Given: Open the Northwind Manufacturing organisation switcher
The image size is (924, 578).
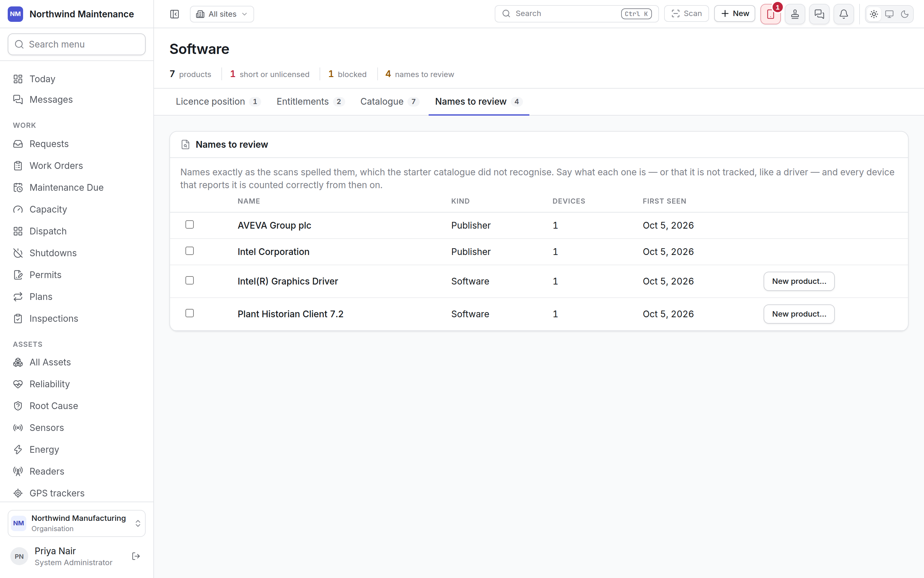Looking at the screenshot, I should (x=76, y=523).
